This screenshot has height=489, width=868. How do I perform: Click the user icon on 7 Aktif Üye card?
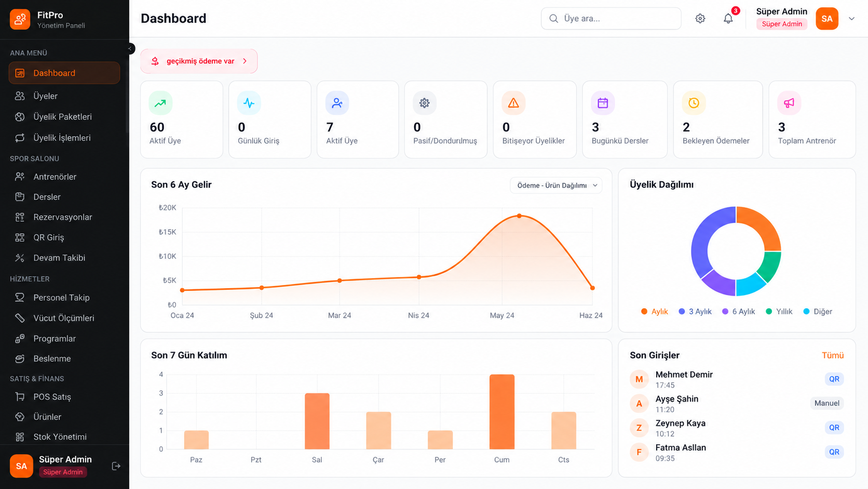click(337, 103)
